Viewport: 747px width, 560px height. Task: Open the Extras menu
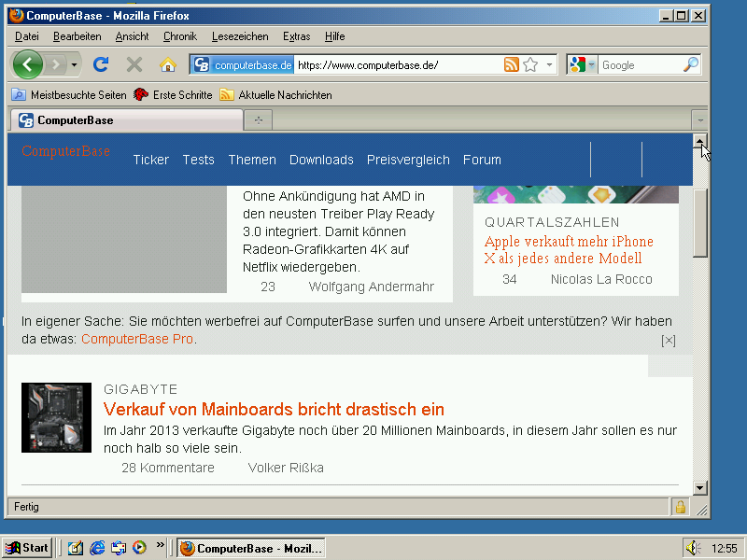pos(296,36)
